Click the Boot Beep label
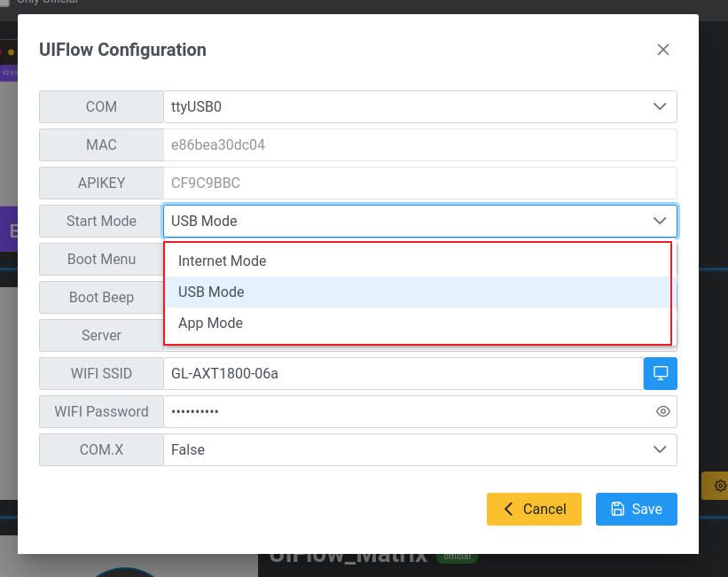Screen dimensions: 728x577 101,297
